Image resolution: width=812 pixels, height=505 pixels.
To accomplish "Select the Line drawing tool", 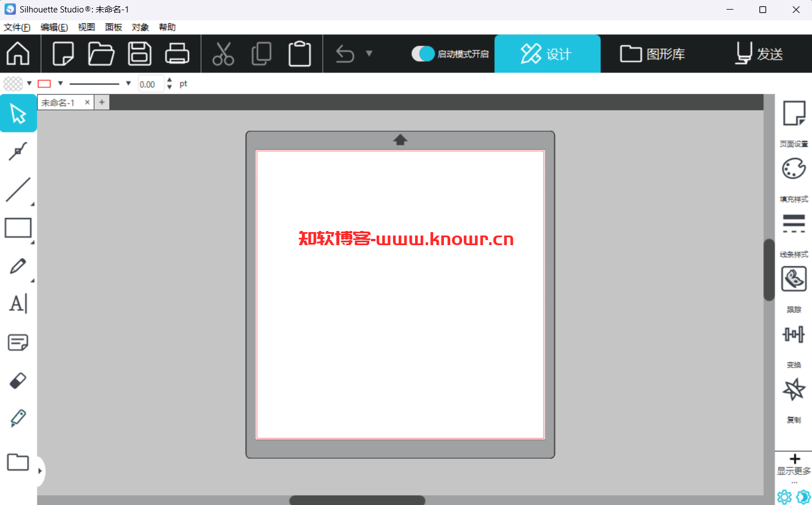I will [x=18, y=190].
